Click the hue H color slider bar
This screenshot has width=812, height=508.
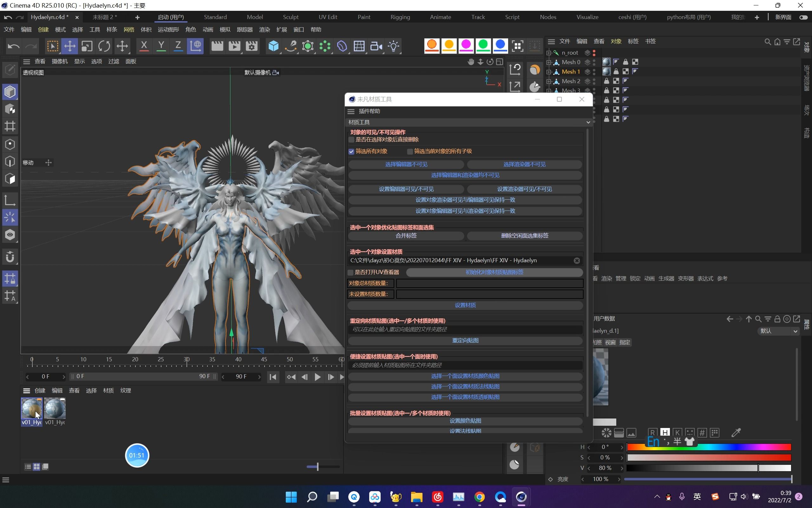coord(709,447)
